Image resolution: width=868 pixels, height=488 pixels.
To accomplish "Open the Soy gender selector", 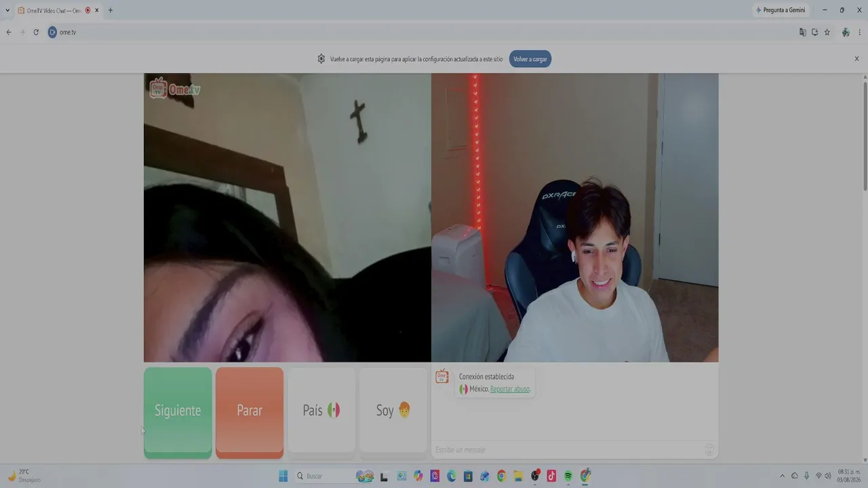I will tap(393, 410).
